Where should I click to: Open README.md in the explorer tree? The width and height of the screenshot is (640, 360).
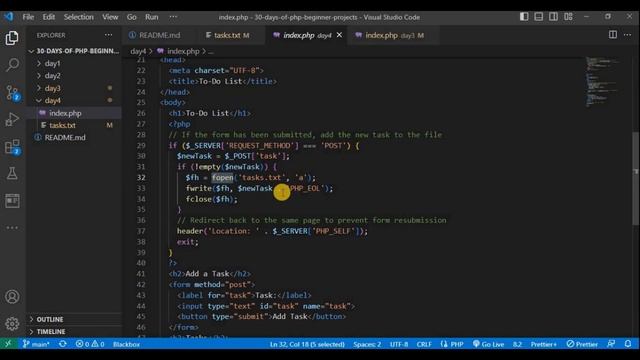(65, 137)
